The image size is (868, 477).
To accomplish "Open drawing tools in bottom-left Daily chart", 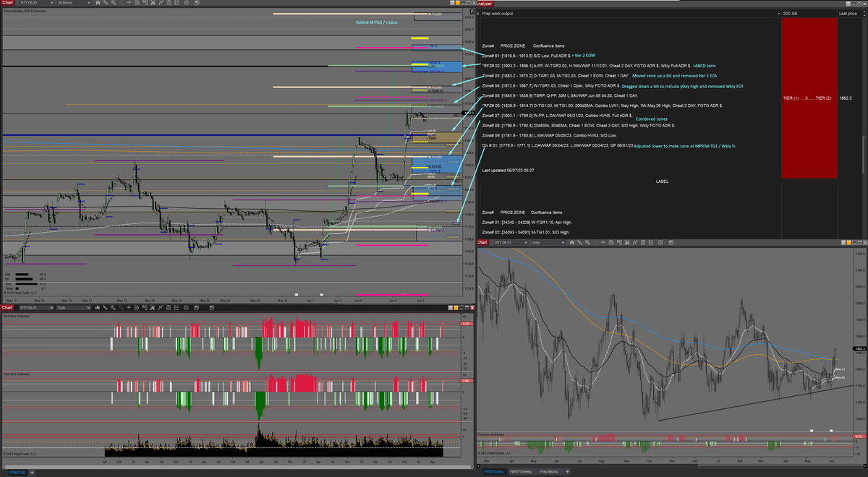I will pyautogui.click(x=106, y=308).
